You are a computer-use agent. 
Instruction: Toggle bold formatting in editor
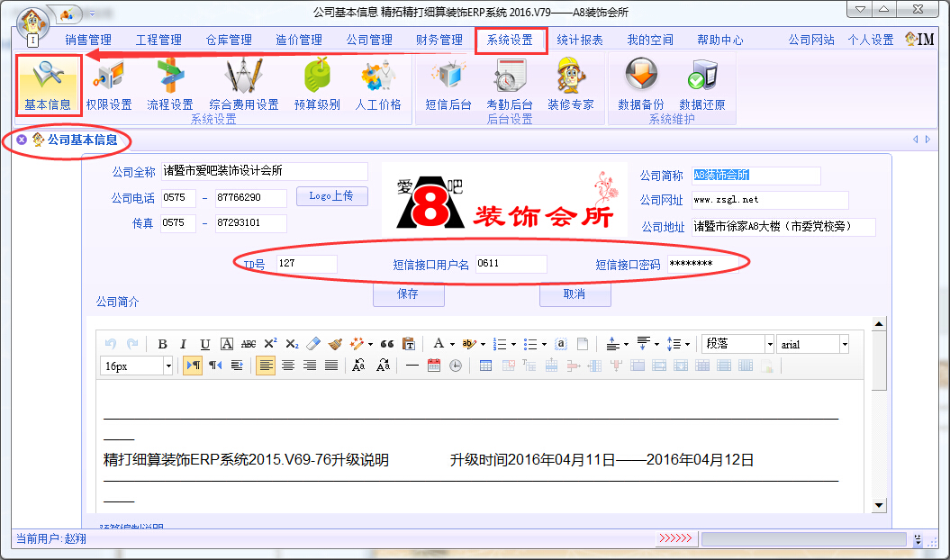[x=162, y=344]
